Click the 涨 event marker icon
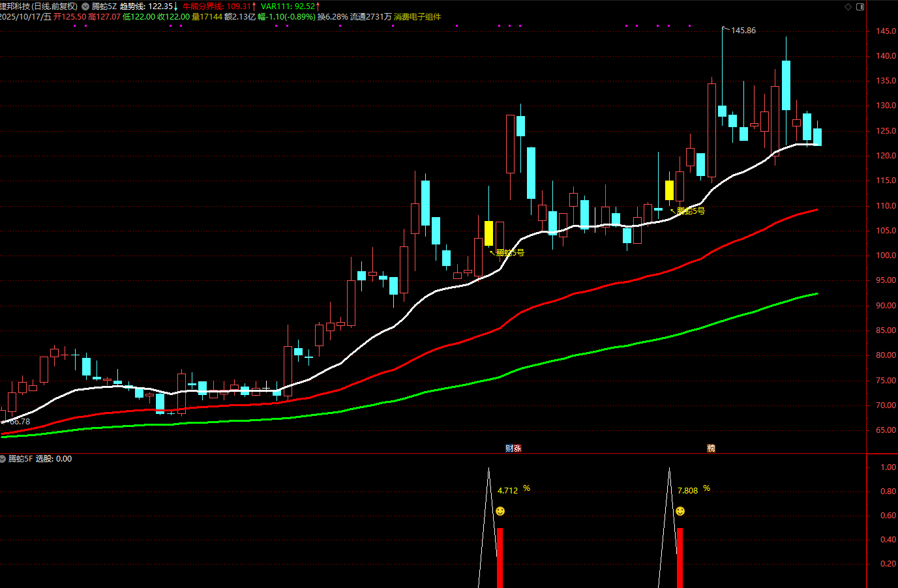This screenshot has height=588, width=898. [x=517, y=448]
